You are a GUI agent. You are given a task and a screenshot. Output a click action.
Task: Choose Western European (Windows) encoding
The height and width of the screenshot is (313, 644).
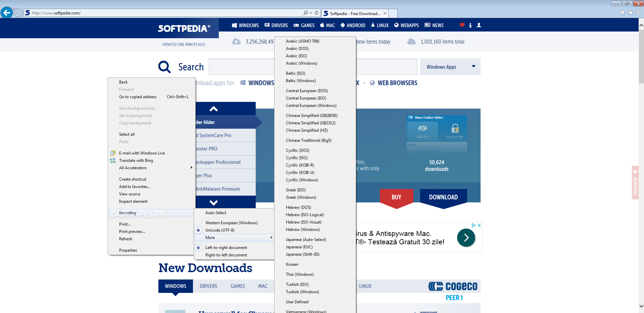tap(234, 223)
